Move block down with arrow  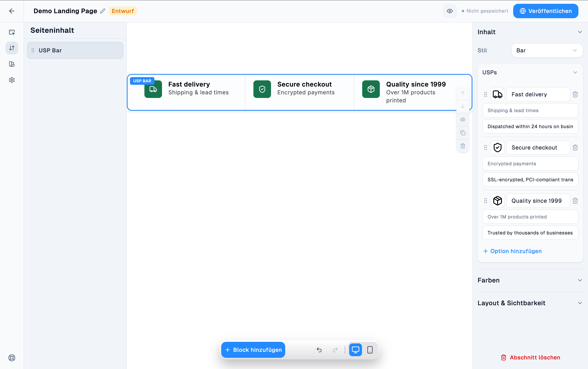click(x=463, y=106)
